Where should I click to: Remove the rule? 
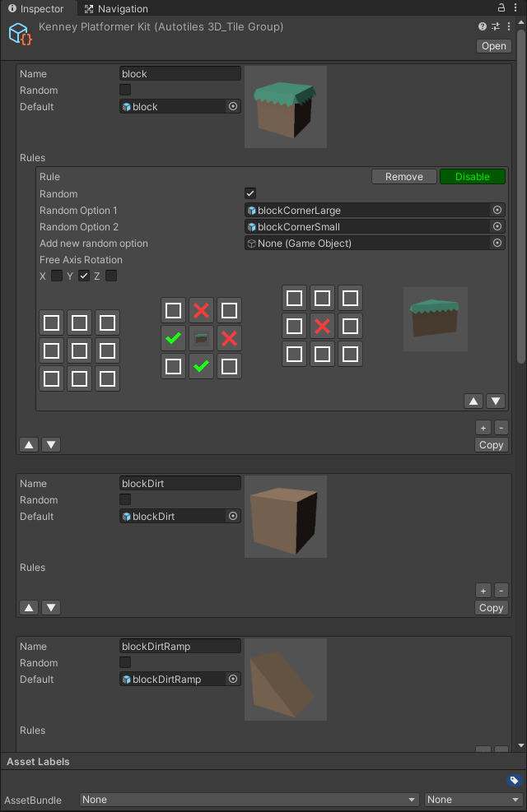click(x=403, y=177)
